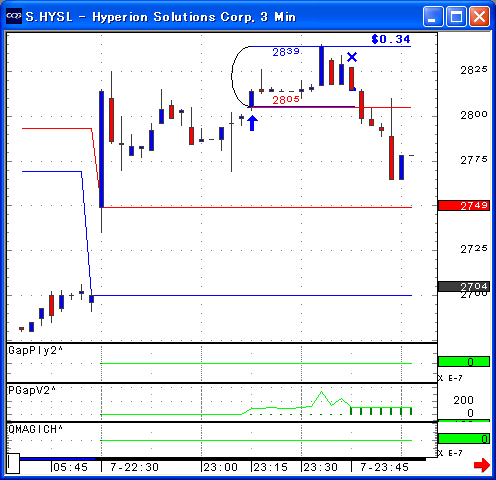The width and height of the screenshot is (496, 480).
Task: Click the 23:00 time axis label
Action: pos(221,467)
